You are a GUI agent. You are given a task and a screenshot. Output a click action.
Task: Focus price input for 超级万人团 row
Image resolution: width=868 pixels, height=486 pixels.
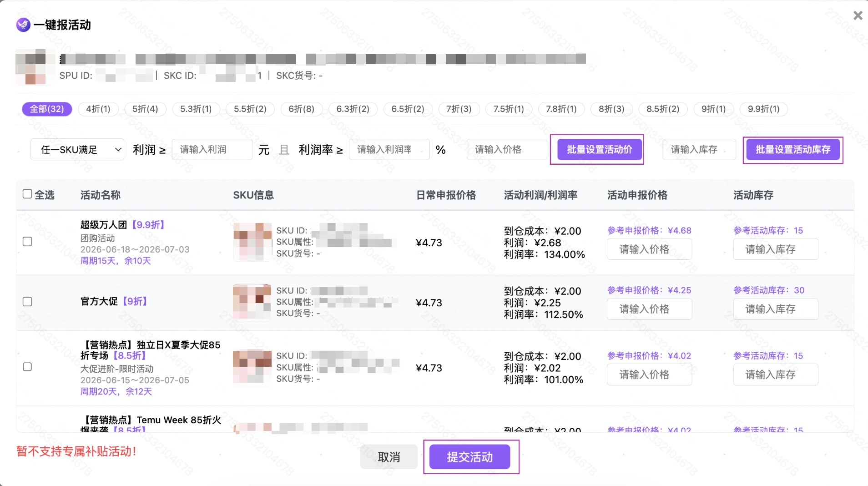(x=649, y=249)
